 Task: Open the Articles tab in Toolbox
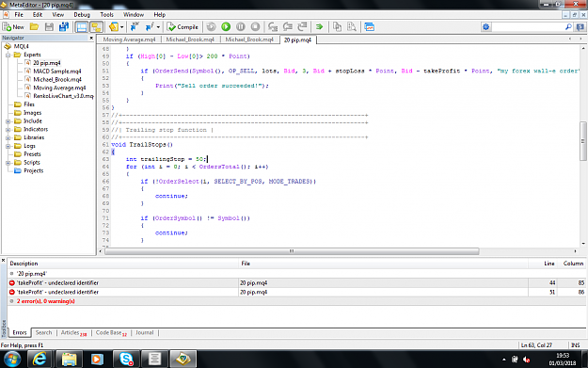click(73, 333)
